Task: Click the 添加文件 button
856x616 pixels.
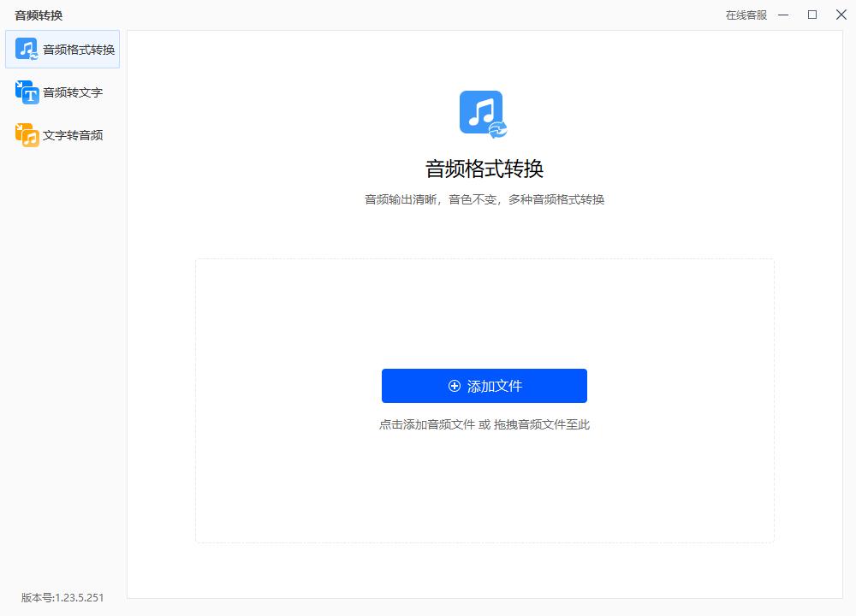Action: click(484, 386)
